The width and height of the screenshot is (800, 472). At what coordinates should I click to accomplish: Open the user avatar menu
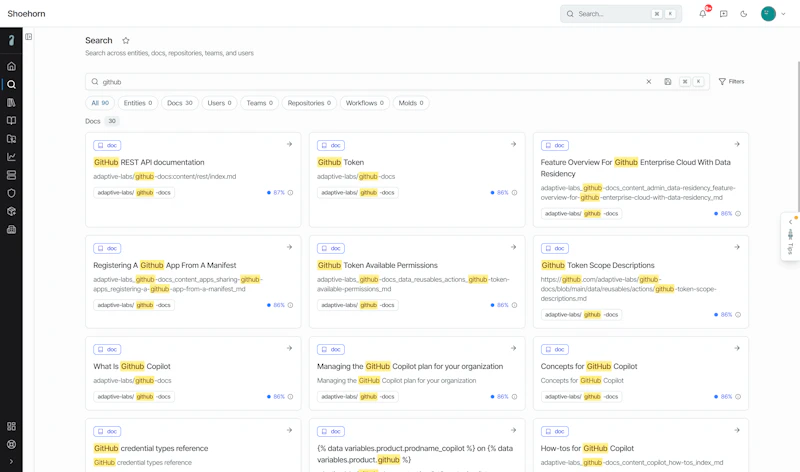coord(773,14)
